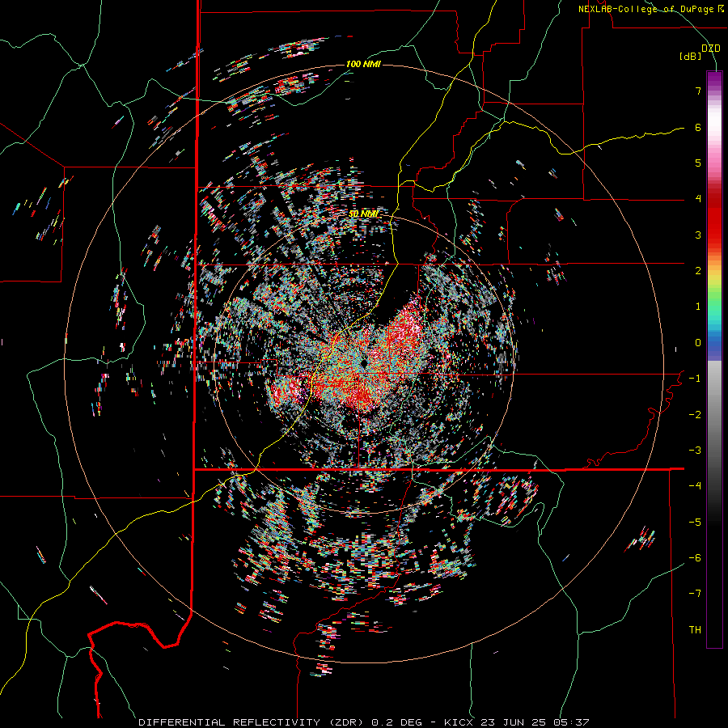The width and height of the screenshot is (728, 728).
Task: Click the positive 3 scale value
Action: coord(698,235)
